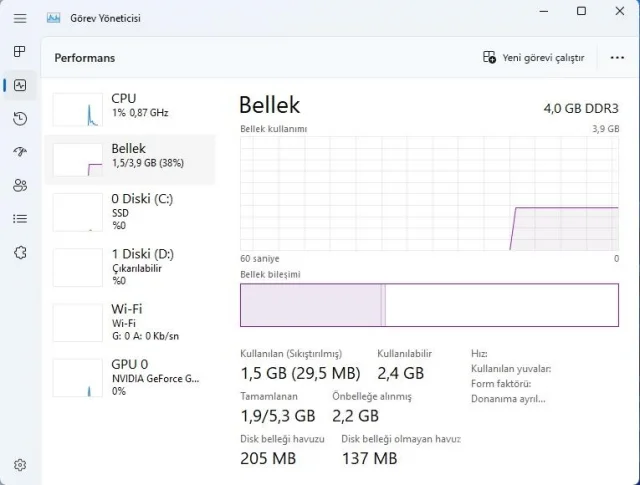Image resolution: width=640 pixels, height=485 pixels.
Task: View the Wi-Fi network performance entry
Action: point(130,323)
